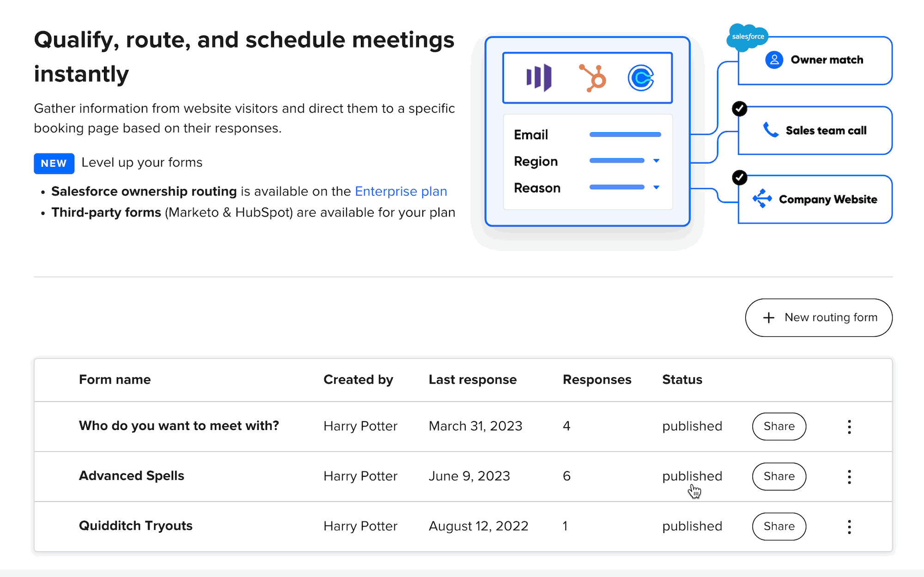Viewport: 924px width, 577px height.
Task: Open more options for Advanced Spells
Action: click(849, 477)
